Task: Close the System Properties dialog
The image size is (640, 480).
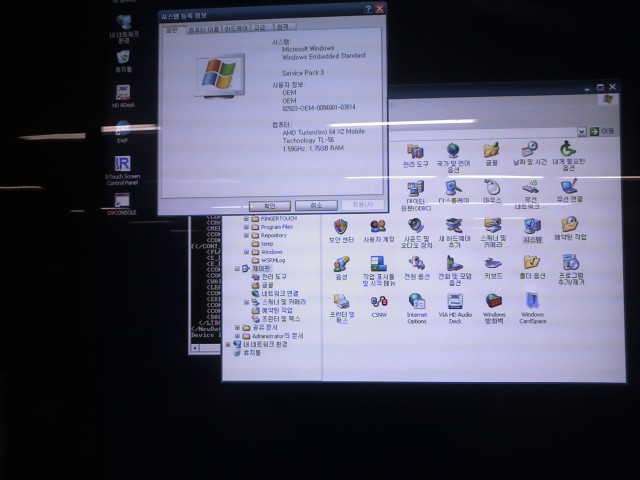Action: (x=380, y=9)
